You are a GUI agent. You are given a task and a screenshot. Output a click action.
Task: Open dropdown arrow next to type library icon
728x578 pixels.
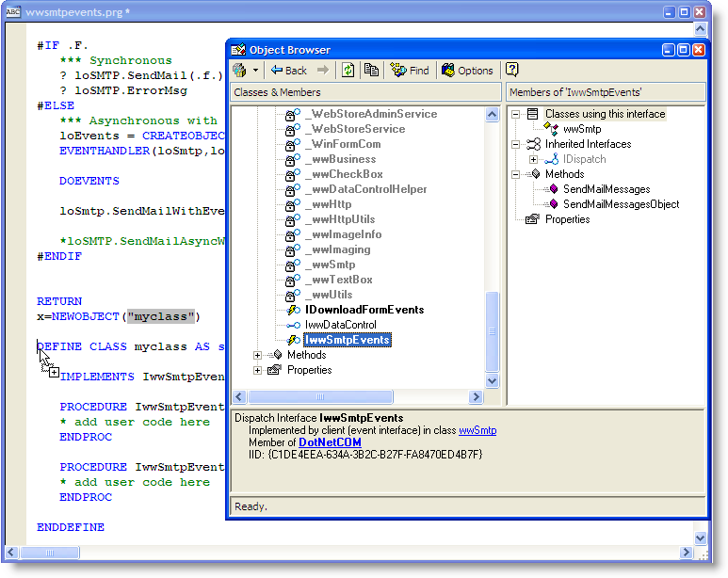click(x=256, y=71)
